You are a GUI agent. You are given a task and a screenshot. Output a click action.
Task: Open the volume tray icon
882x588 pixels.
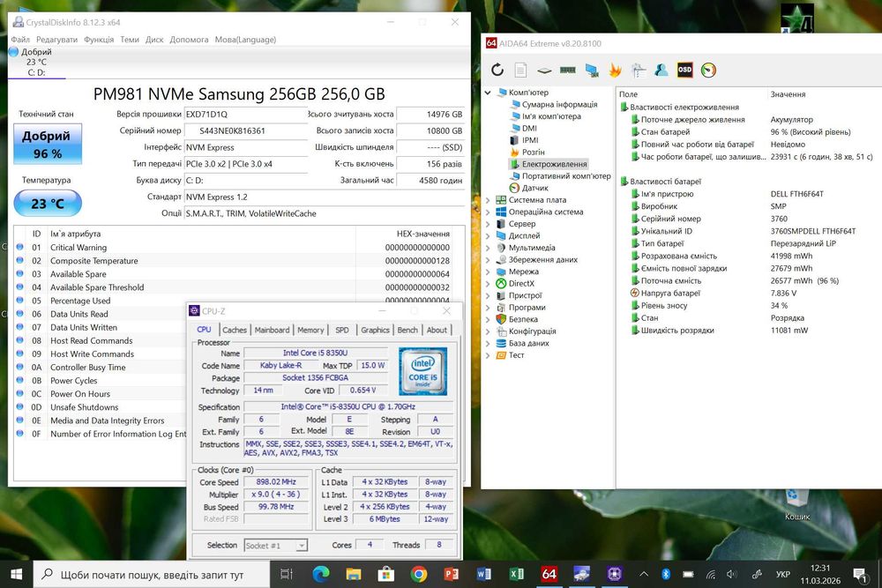731,574
